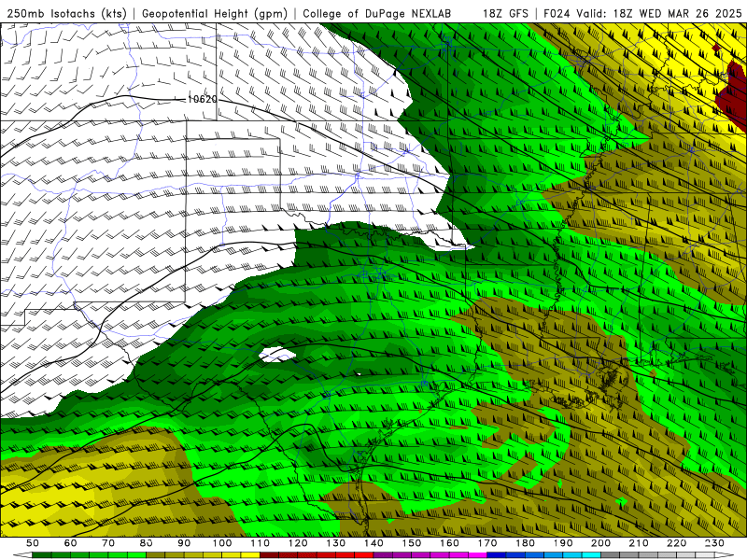Click the 90 value on the color scale

(x=184, y=543)
